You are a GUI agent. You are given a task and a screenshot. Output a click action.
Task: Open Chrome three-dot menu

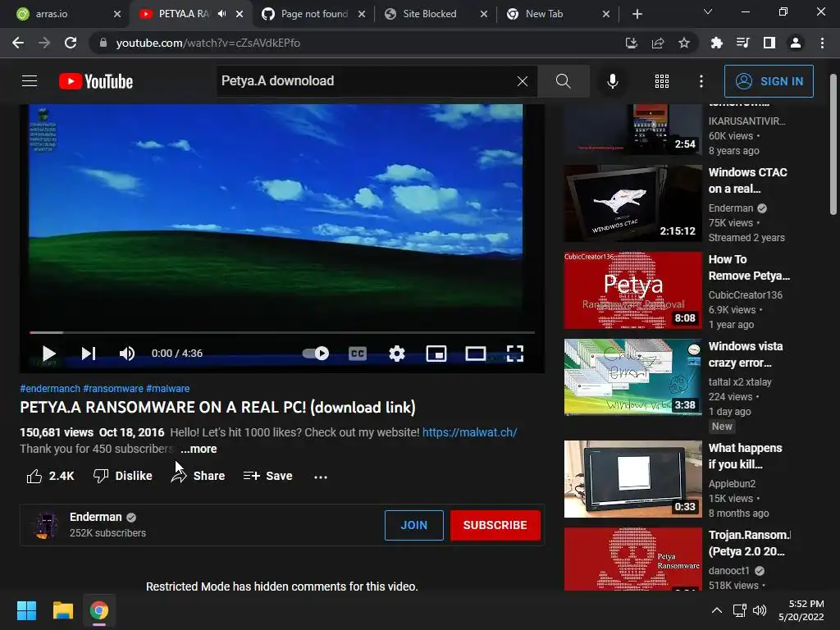coord(822,43)
